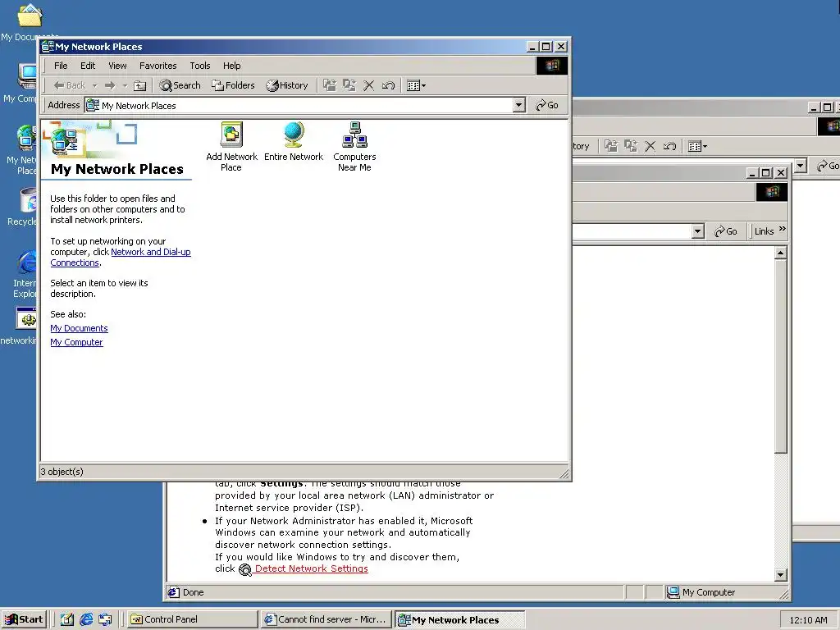Image resolution: width=840 pixels, height=630 pixels.
Task: Go up one folder level
Action: coord(139,85)
